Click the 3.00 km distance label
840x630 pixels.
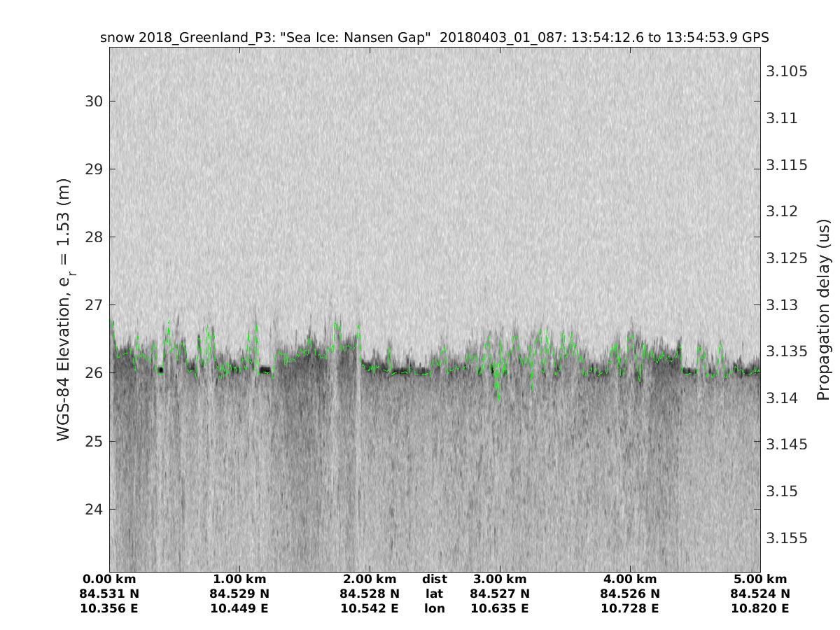pyautogui.click(x=500, y=579)
